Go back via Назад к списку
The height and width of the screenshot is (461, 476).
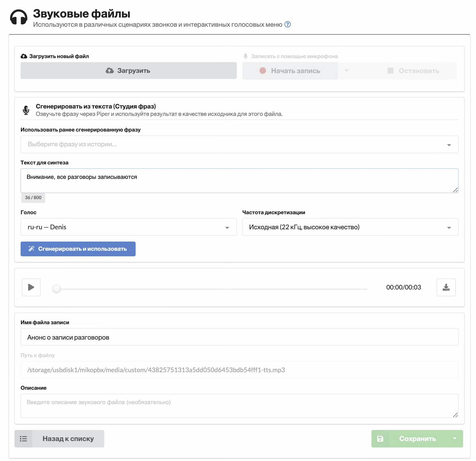pyautogui.click(x=59, y=439)
